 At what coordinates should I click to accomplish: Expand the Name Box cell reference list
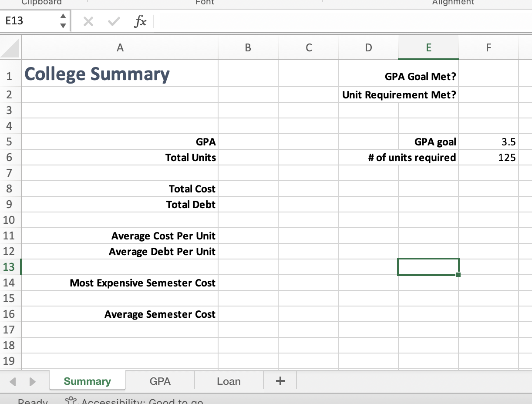[x=63, y=20]
